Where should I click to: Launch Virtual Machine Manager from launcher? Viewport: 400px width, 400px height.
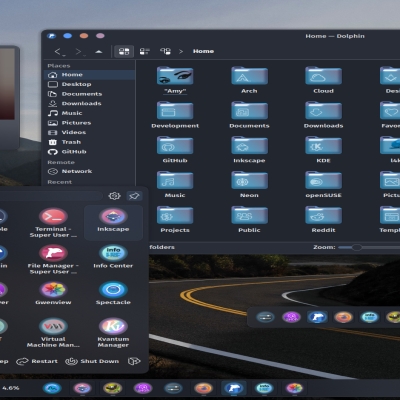[53, 333]
